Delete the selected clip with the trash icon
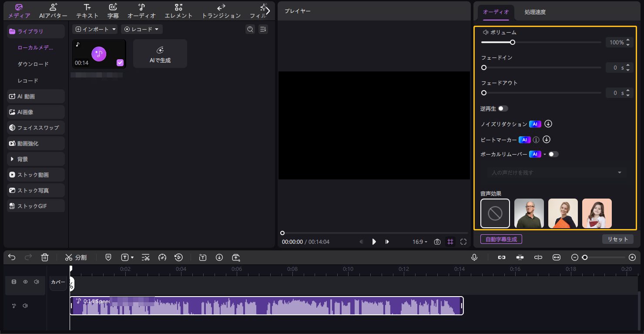This screenshot has height=334, width=644. (45, 257)
